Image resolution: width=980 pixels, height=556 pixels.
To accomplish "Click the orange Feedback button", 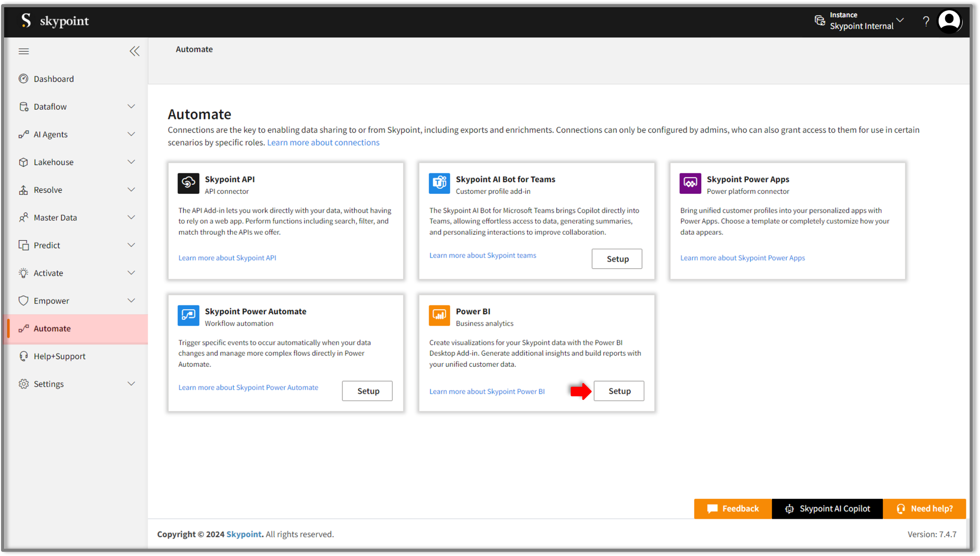I will 732,509.
